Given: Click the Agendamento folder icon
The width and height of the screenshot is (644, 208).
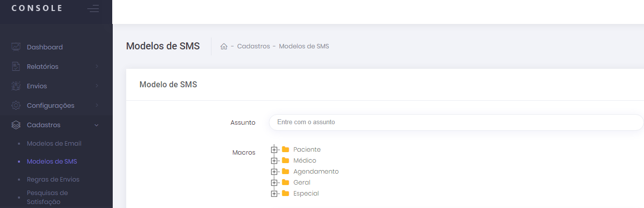Looking at the screenshot, I should pos(285,171).
